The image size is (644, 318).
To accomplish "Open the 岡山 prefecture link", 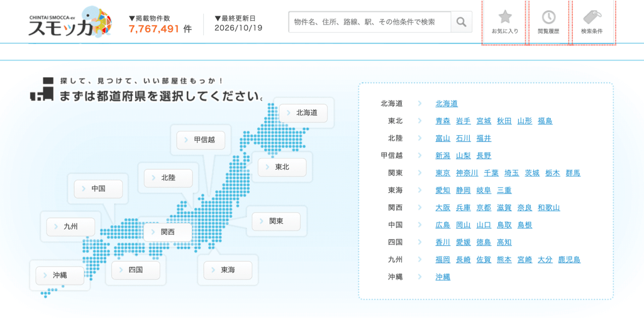I will (x=464, y=225).
